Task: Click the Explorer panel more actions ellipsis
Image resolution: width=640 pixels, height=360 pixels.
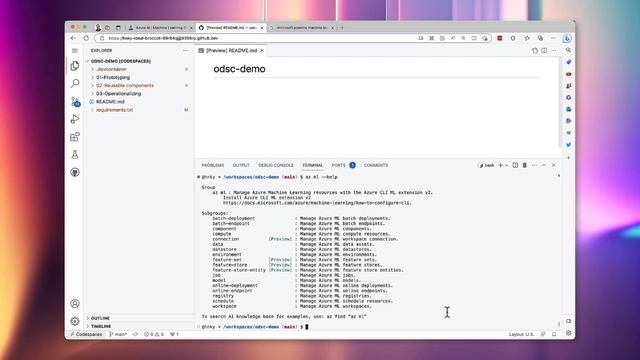Action: pos(185,51)
